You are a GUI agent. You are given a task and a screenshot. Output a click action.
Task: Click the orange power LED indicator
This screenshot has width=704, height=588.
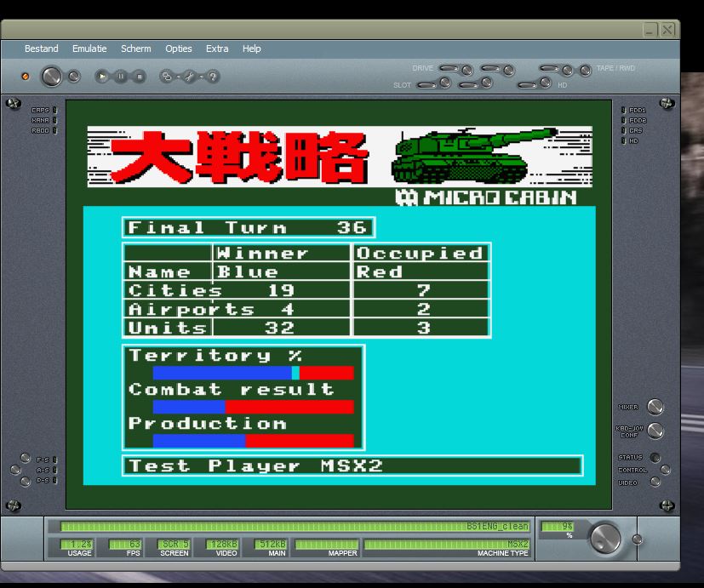[x=26, y=77]
